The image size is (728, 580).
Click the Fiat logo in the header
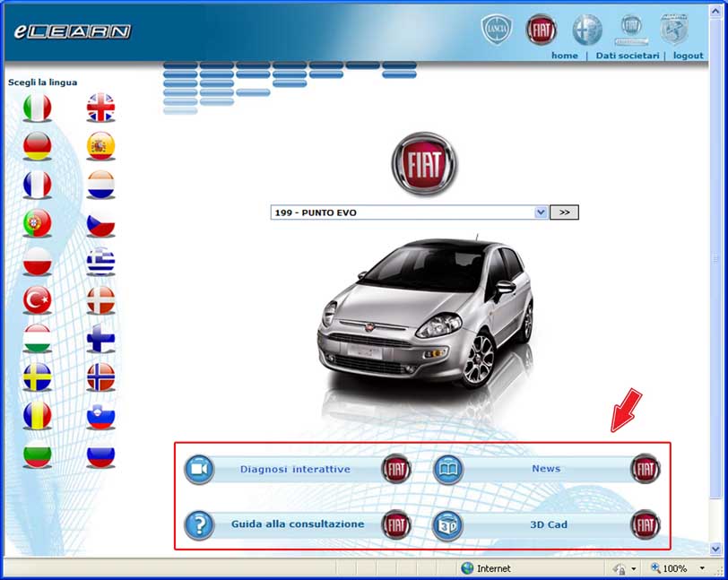pos(541,29)
